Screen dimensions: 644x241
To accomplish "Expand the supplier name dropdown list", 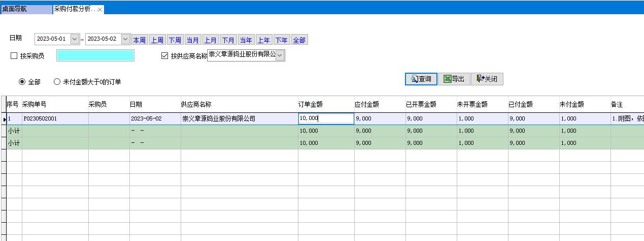I will (280, 55).
